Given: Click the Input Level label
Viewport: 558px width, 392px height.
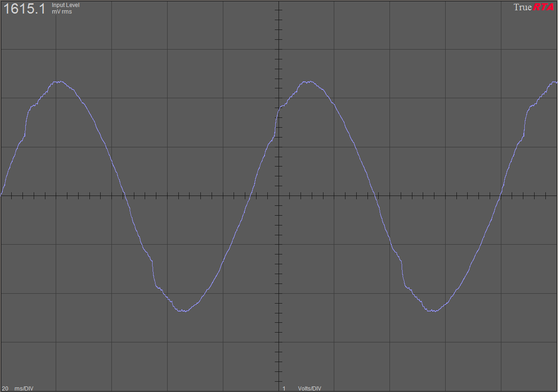Looking at the screenshot, I should pos(66,5).
